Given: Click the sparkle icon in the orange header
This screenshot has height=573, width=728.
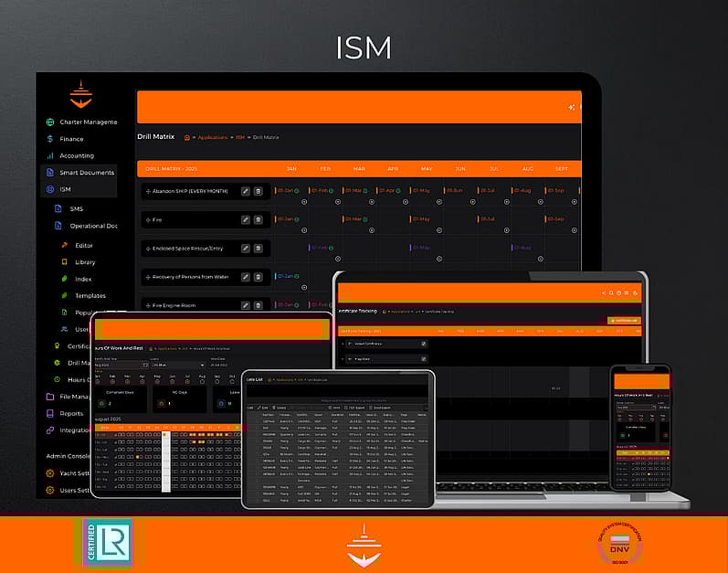Looking at the screenshot, I should coord(572,107).
